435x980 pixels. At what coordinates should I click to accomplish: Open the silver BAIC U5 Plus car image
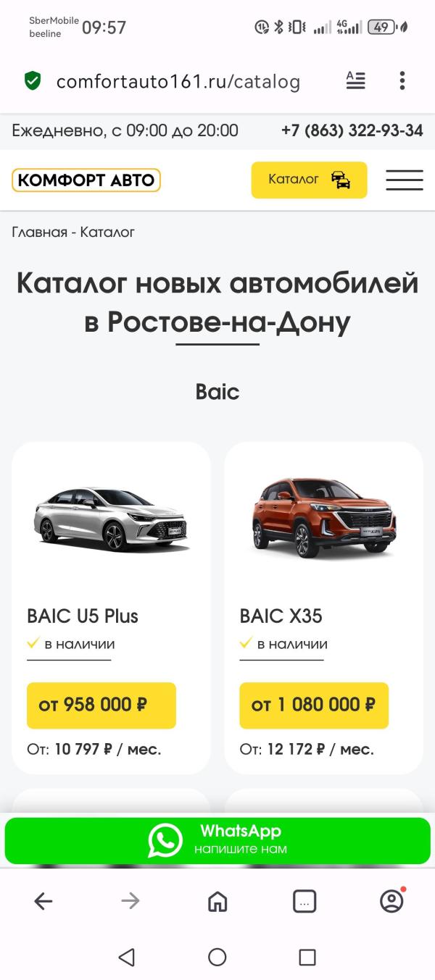pos(111,519)
